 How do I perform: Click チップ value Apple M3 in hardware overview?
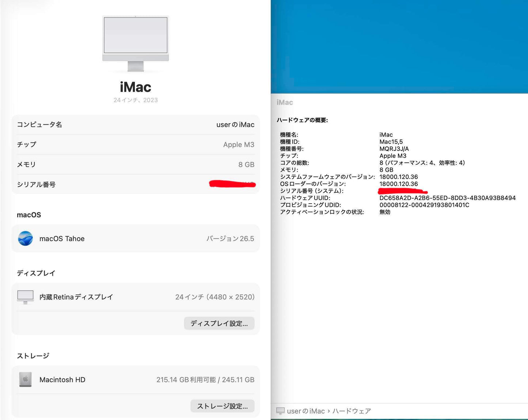click(393, 156)
